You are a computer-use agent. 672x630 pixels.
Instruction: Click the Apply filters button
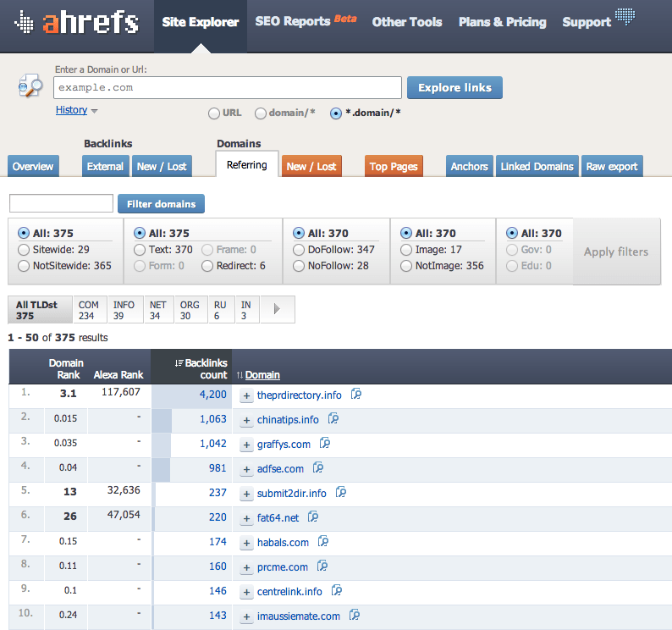[616, 251]
